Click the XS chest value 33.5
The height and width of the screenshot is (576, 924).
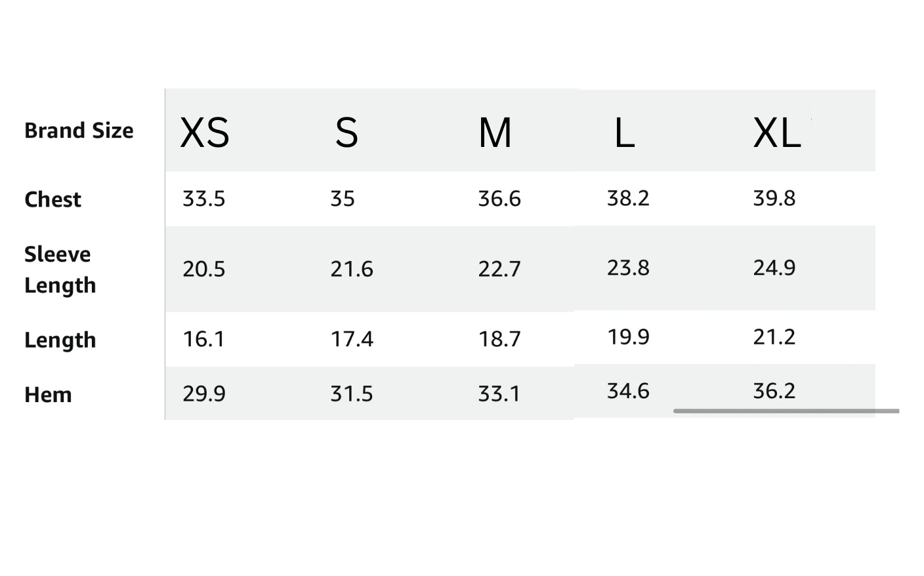pos(203,199)
